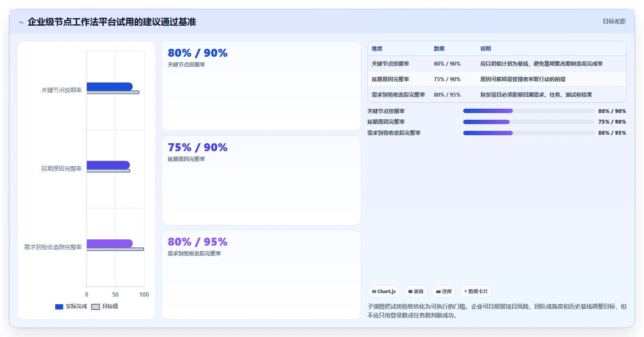
Task: Click the blue 关键节点按期率 chart bar
Action: click(x=109, y=86)
